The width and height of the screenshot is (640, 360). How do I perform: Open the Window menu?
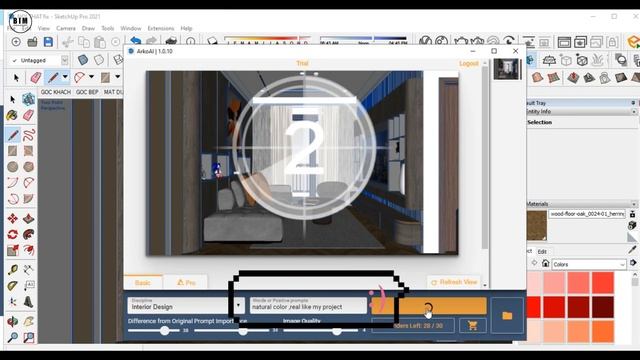tap(131, 28)
